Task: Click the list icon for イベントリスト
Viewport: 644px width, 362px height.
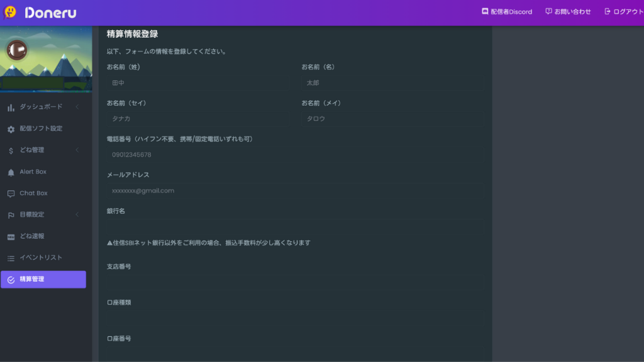Action: [x=11, y=257]
